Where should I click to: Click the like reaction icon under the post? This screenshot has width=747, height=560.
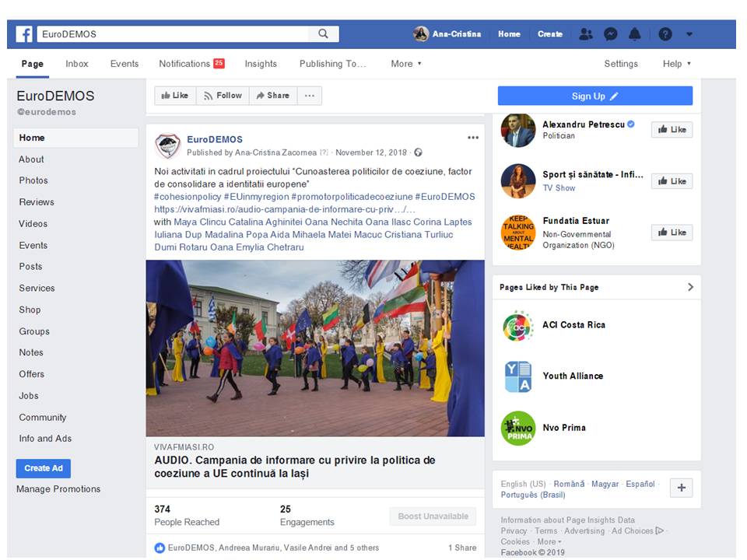tap(160, 548)
